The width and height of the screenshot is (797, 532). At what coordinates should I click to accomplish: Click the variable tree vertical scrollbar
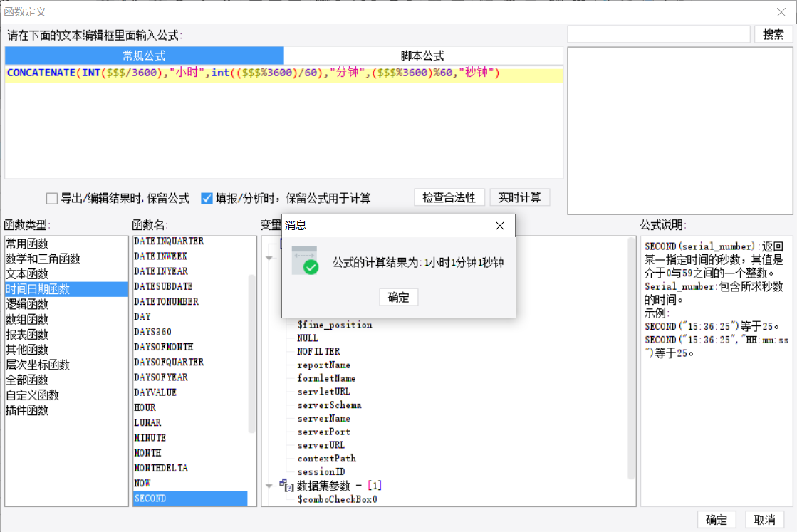(631, 358)
